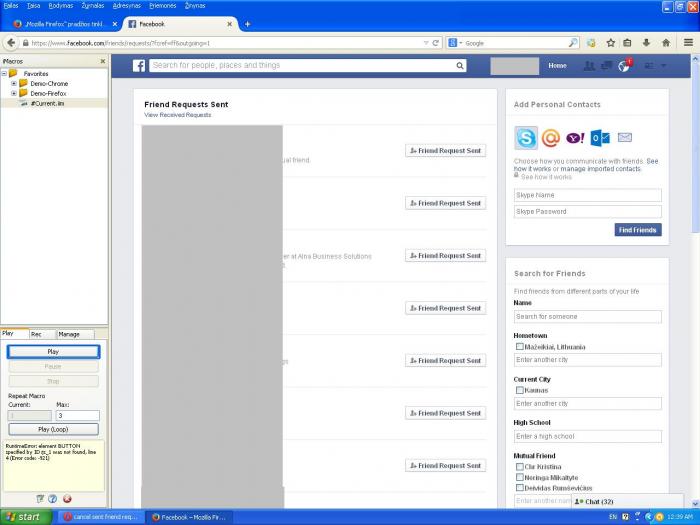Screen dimensions: 700x525
Task: Select the Skype contacts icon
Action: coord(526,138)
